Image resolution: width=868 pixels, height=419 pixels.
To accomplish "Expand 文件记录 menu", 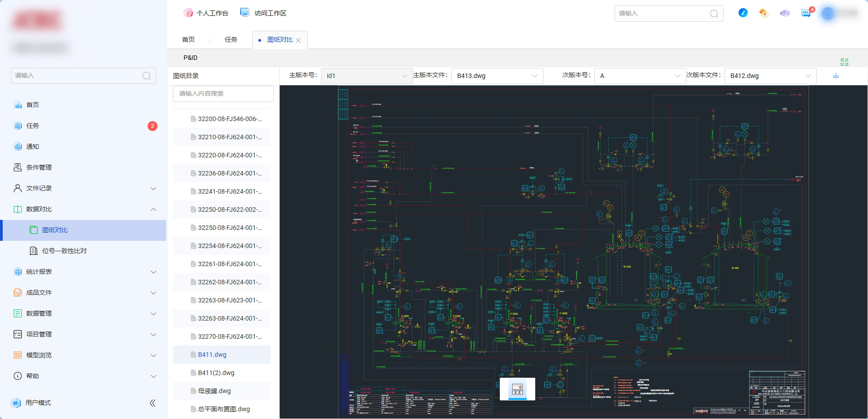I will (84, 188).
